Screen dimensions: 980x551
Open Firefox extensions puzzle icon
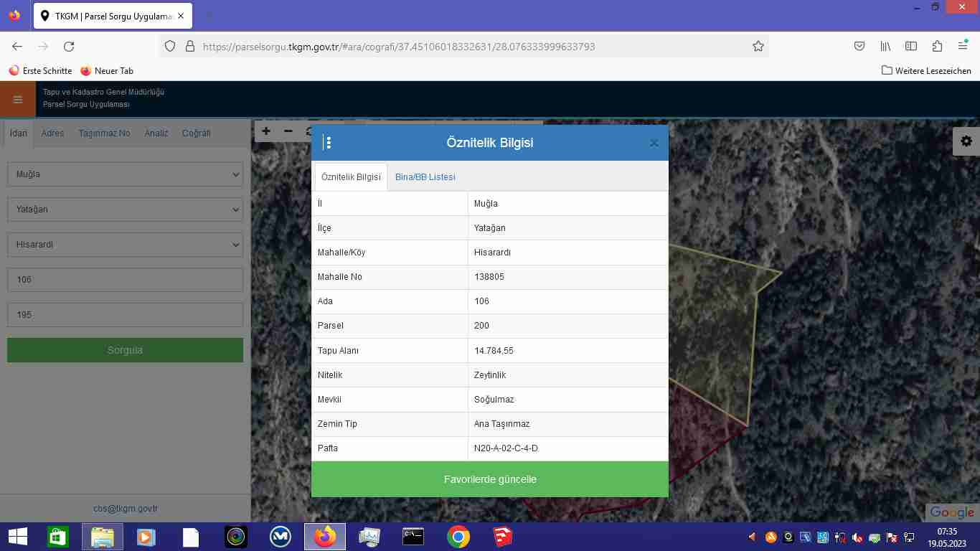tap(937, 47)
